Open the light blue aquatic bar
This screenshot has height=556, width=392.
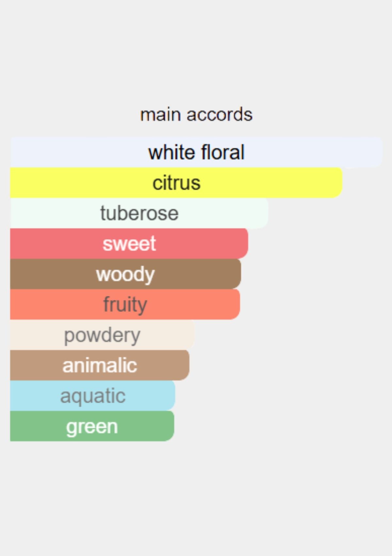click(x=93, y=395)
